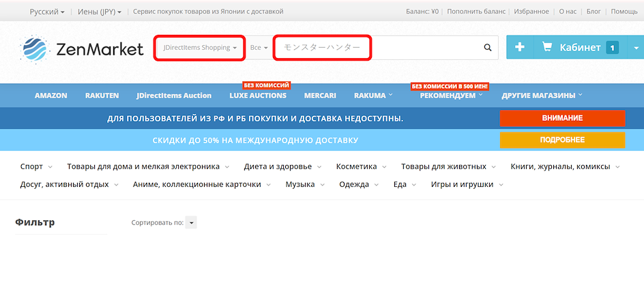Click the СКИДКИ ДО 50% banner text
644x296 pixels.
[255, 140]
